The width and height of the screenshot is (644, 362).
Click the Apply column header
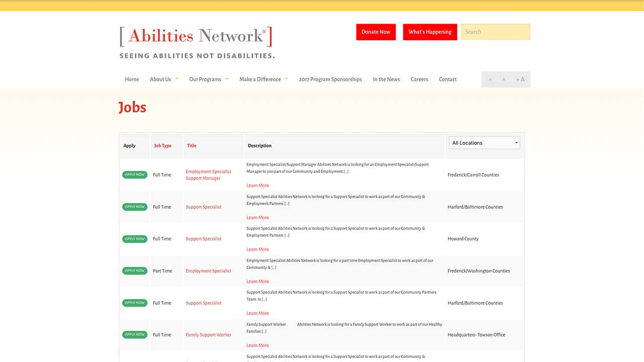[x=129, y=146]
